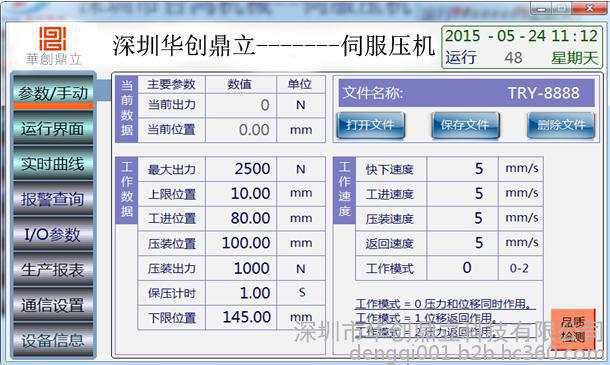The image size is (610, 365).
Task: Open 通信设置 page
Action: [x=53, y=305]
